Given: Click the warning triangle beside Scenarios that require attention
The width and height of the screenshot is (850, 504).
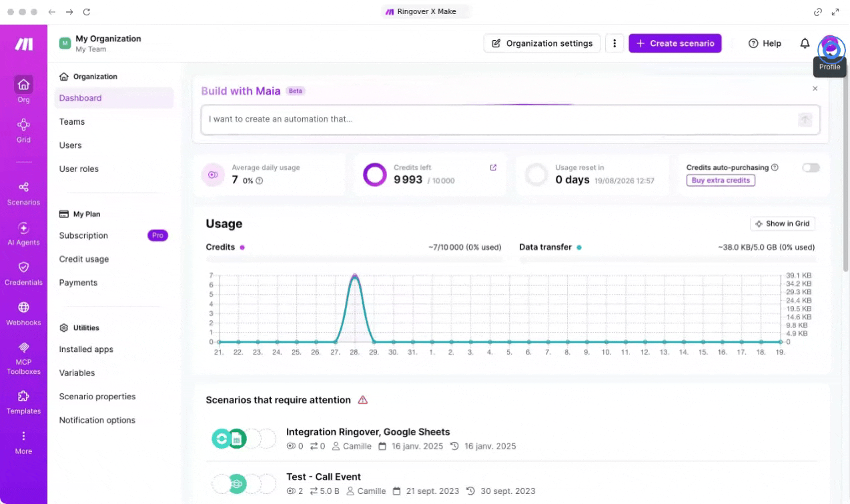Looking at the screenshot, I should tap(363, 400).
